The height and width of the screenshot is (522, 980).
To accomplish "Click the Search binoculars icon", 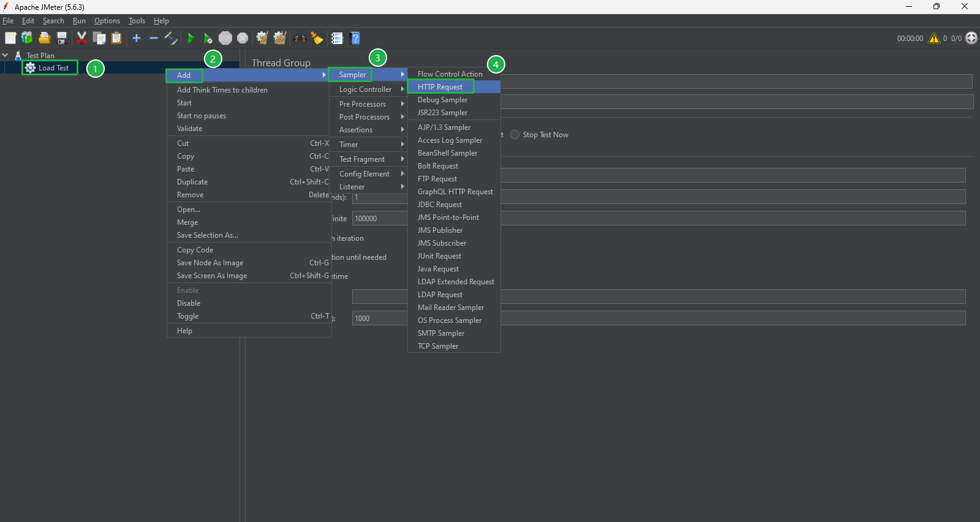I will pyautogui.click(x=300, y=38).
